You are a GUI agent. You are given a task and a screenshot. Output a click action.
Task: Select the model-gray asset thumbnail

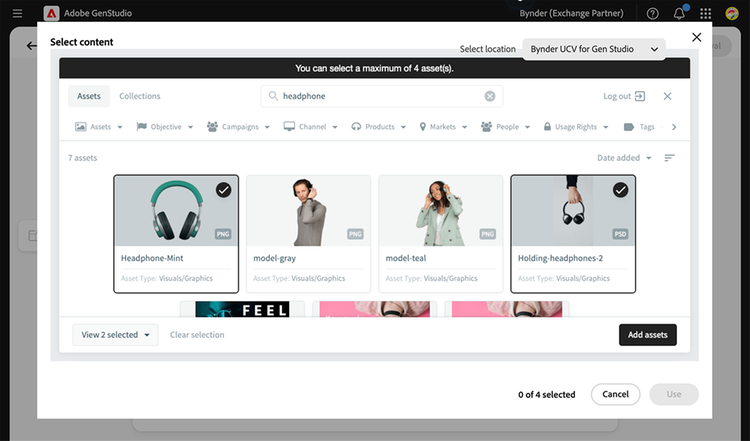309,211
